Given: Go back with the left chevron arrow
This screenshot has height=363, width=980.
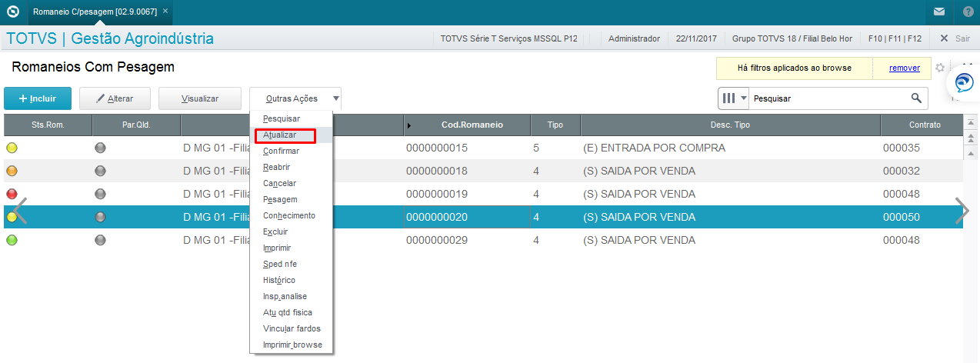Looking at the screenshot, I should click(x=21, y=211).
